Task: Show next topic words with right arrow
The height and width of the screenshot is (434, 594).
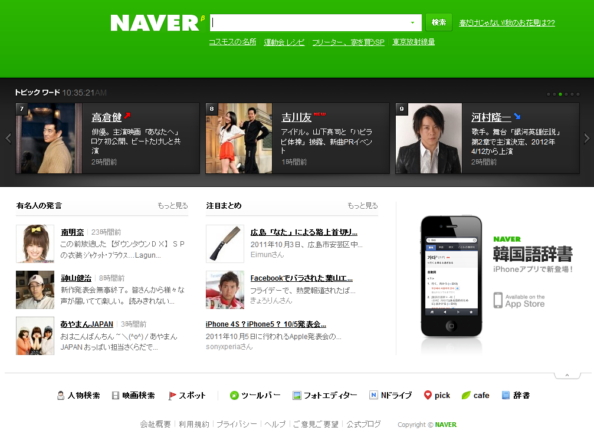Action: [x=586, y=138]
